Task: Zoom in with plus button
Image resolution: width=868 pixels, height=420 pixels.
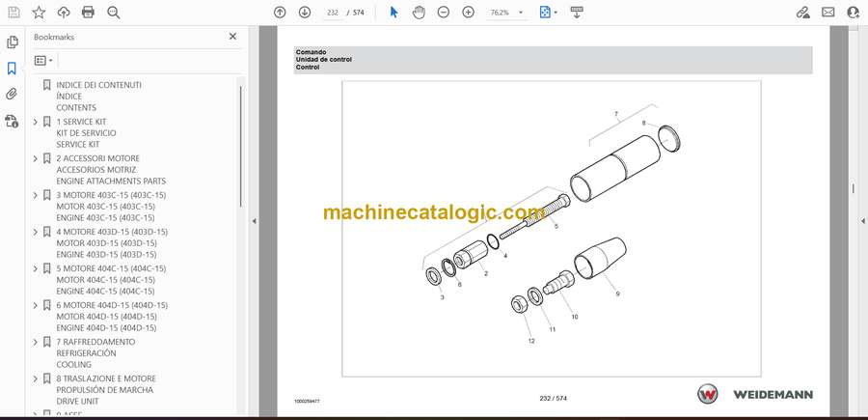Action: 469,13
